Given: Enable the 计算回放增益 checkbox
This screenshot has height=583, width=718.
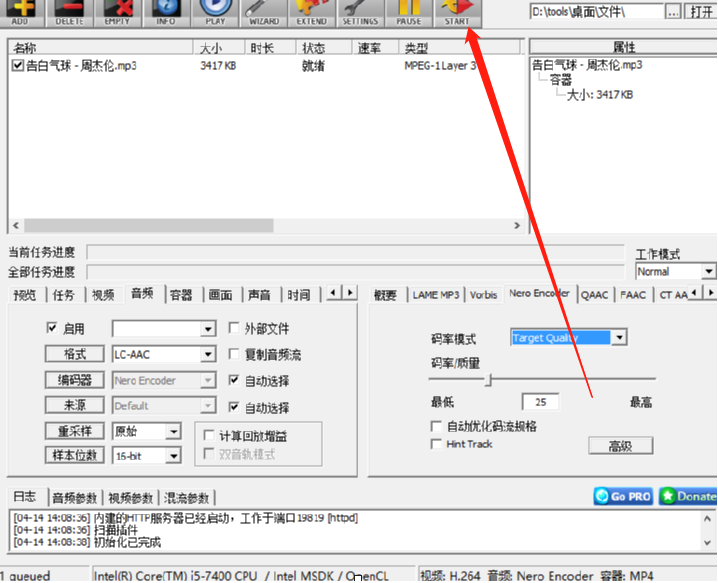Looking at the screenshot, I should coord(209,435).
